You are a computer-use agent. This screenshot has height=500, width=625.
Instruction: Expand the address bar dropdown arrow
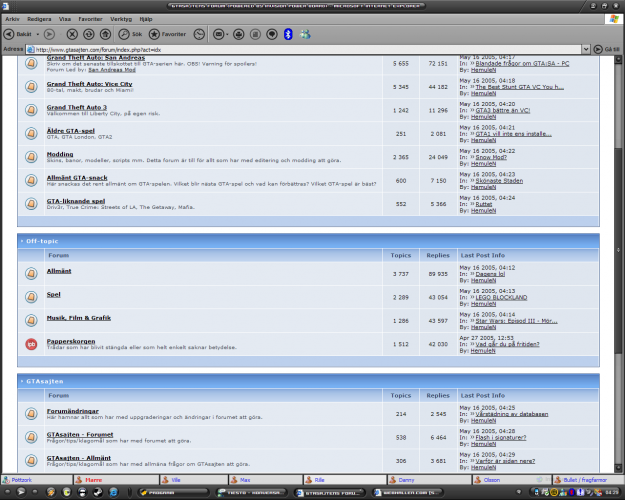(x=588, y=48)
